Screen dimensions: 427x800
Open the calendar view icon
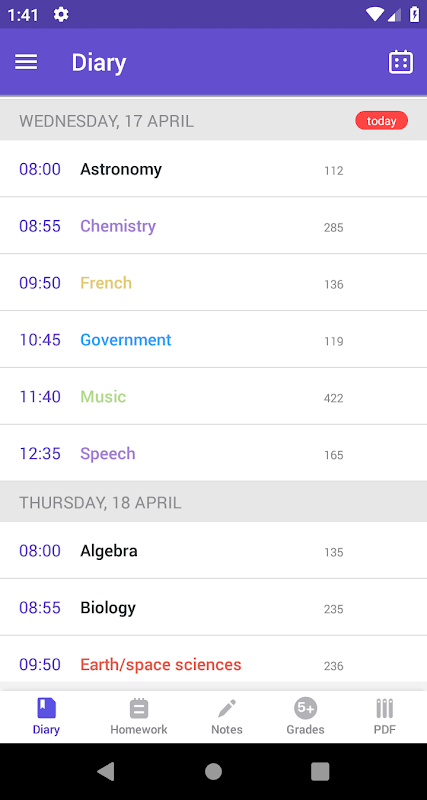tap(400, 62)
